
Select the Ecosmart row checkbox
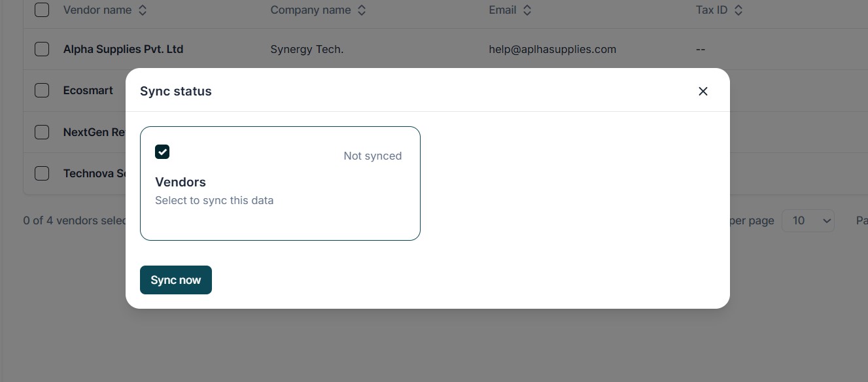42,90
